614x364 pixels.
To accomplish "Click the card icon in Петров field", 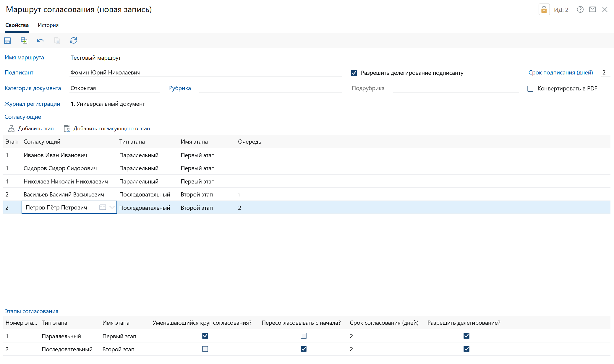I will pyautogui.click(x=103, y=207).
